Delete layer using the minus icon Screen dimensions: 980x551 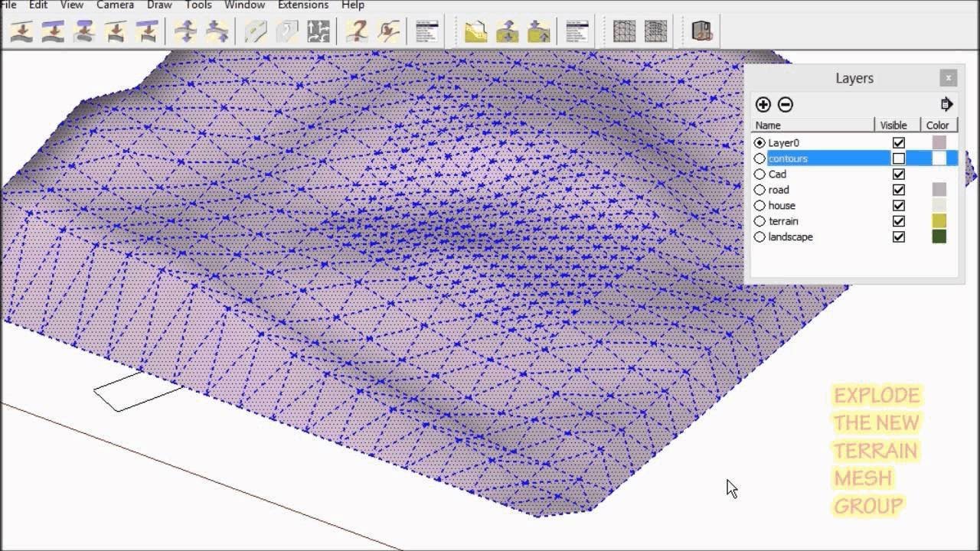click(x=786, y=105)
